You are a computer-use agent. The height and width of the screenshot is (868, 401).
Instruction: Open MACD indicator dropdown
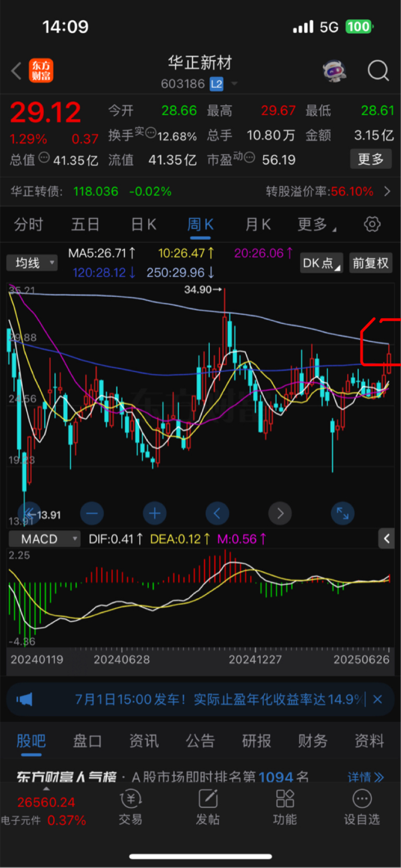pos(45,539)
